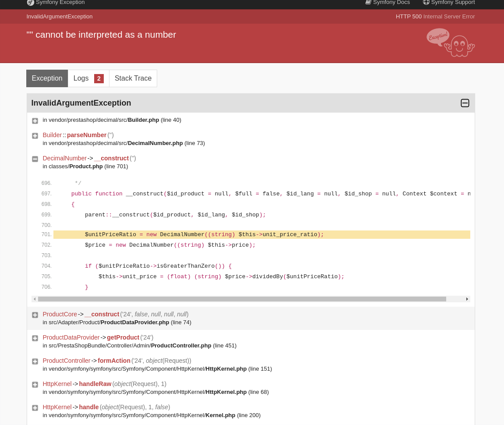The image size is (504, 425).
Task: Collapse the DecimalNumber __construct code listing
Action: [35, 159]
